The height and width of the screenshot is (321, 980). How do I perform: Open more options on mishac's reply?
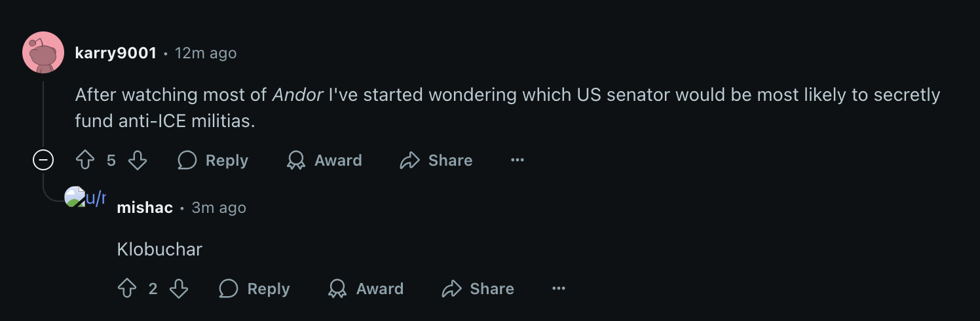pos(559,289)
